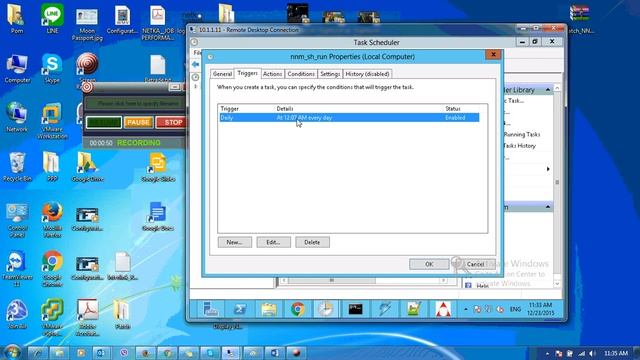Open File Explorer on the remote taskbar
Viewport: 640px width, 360px height.
269,309
